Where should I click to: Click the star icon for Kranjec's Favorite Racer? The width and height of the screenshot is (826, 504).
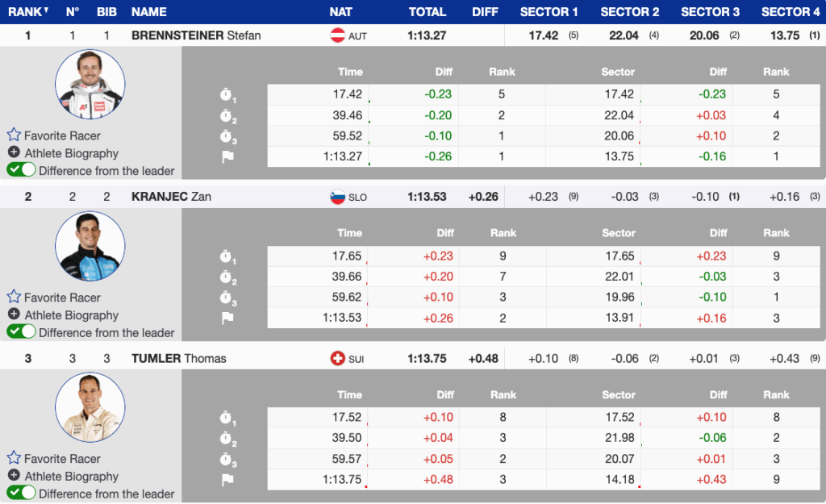[14, 297]
